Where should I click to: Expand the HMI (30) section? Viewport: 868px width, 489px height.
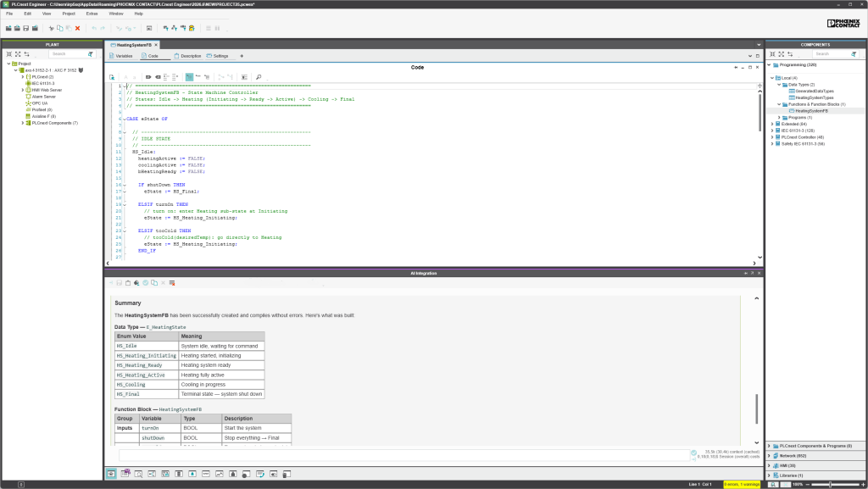pyautogui.click(x=769, y=466)
